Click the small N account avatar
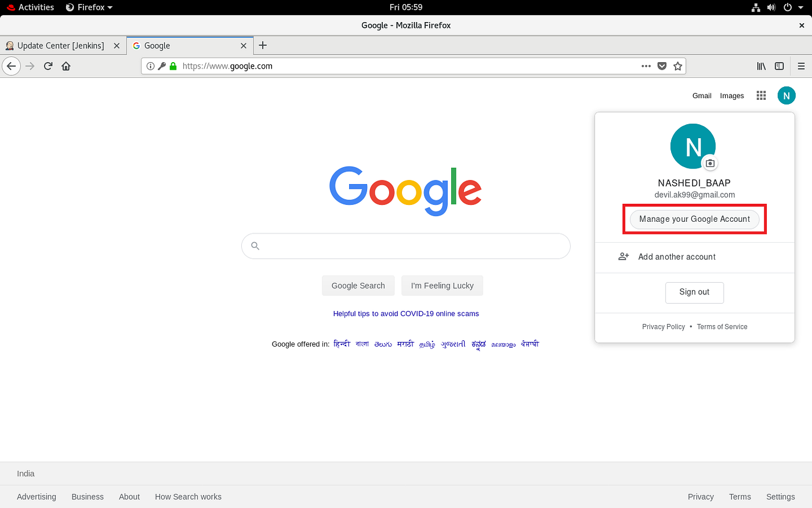Screen dimensions: 812x508 pyautogui.click(x=786, y=96)
